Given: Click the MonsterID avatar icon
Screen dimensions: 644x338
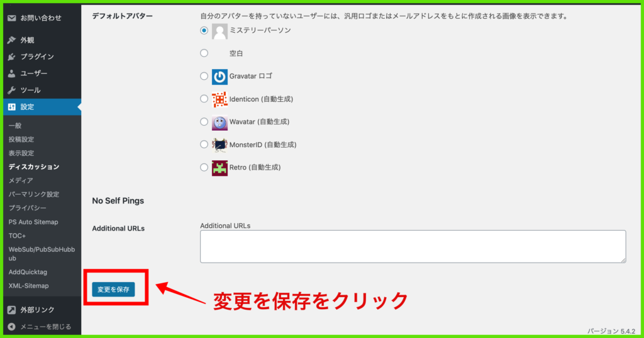Looking at the screenshot, I should coord(219,145).
